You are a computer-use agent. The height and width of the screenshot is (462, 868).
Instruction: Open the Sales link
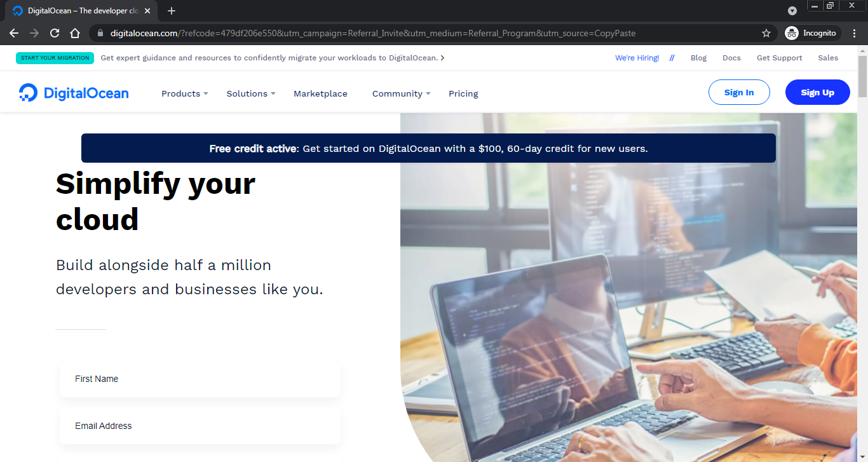(828, 58)
